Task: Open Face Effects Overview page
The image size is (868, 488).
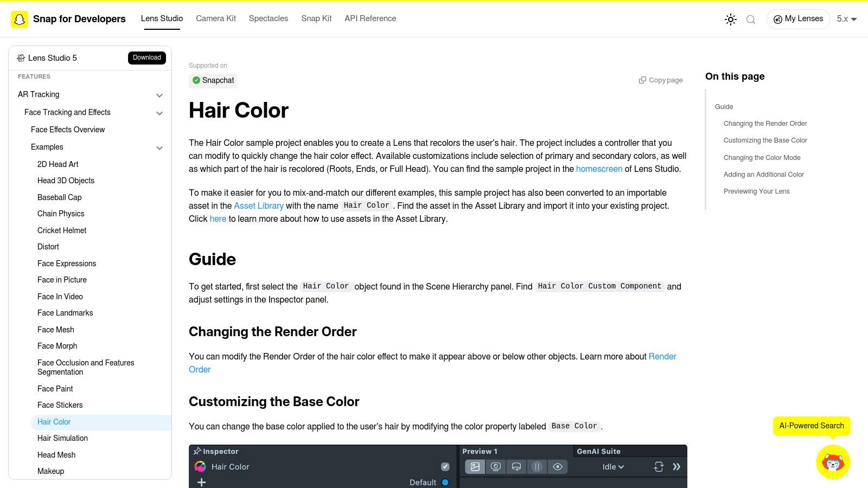Action: 68,130
